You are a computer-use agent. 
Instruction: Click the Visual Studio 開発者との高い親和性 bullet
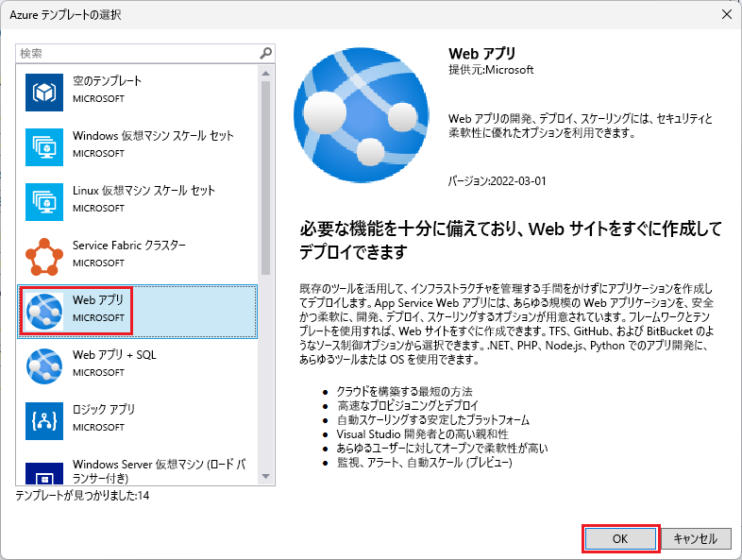[423, 434]
